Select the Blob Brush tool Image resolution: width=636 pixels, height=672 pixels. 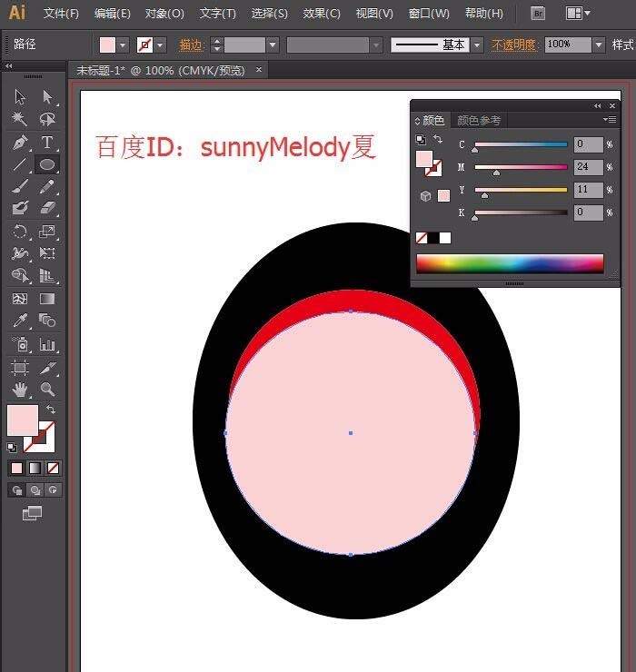point(20,208)
